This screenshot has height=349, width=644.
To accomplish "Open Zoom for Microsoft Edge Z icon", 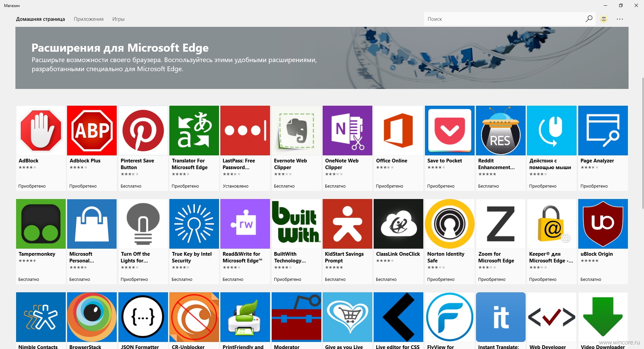I will coord(501,224).
